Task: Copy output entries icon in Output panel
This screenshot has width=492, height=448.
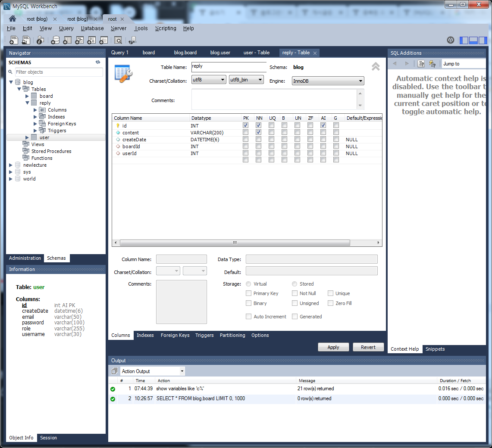Action: [114, 371]
